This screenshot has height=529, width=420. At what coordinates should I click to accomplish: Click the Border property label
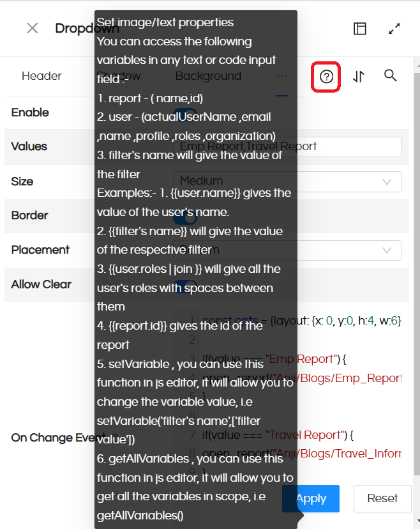(x=29, y=215)
